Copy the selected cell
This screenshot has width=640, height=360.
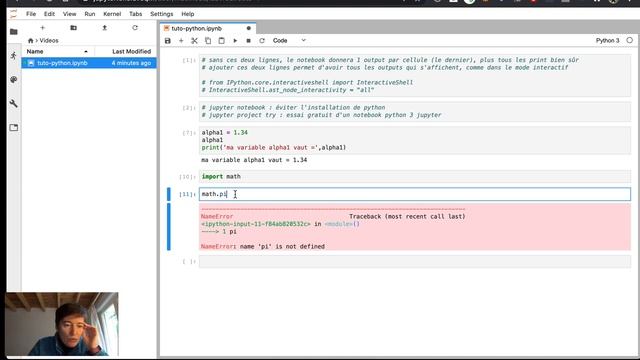(208, 40)
